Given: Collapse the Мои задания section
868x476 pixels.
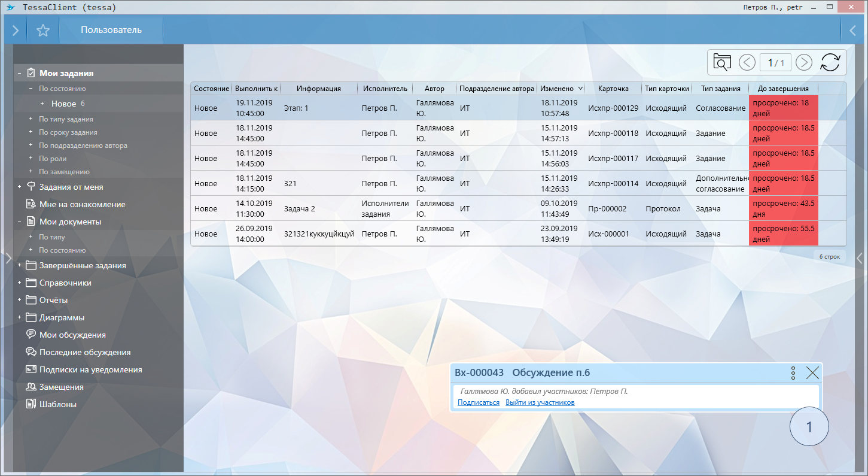Looking at the screenshot, I should coord(20,74).
